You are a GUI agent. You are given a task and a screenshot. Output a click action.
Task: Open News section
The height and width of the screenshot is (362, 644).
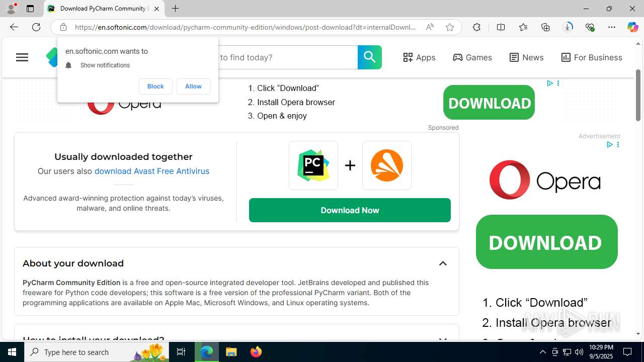point(526,57)
